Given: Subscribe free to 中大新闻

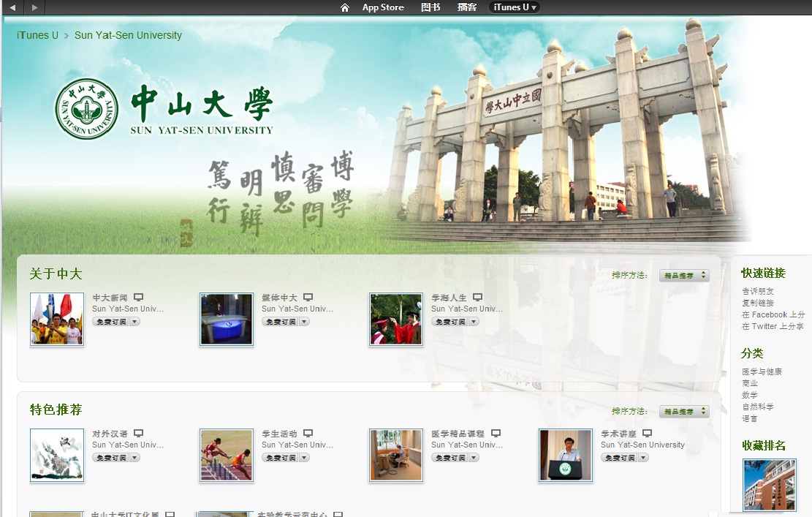Looking at the screenshot, I should (x=111, y=322).
